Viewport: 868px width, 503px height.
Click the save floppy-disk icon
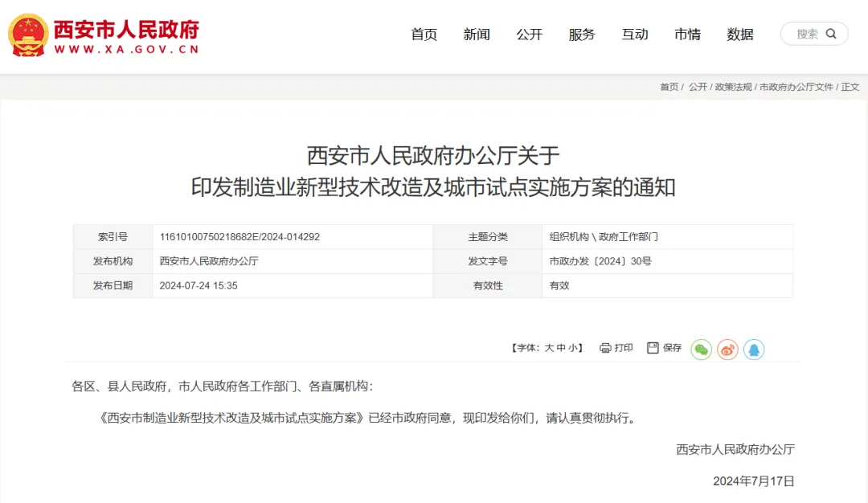tap(653, 347)
